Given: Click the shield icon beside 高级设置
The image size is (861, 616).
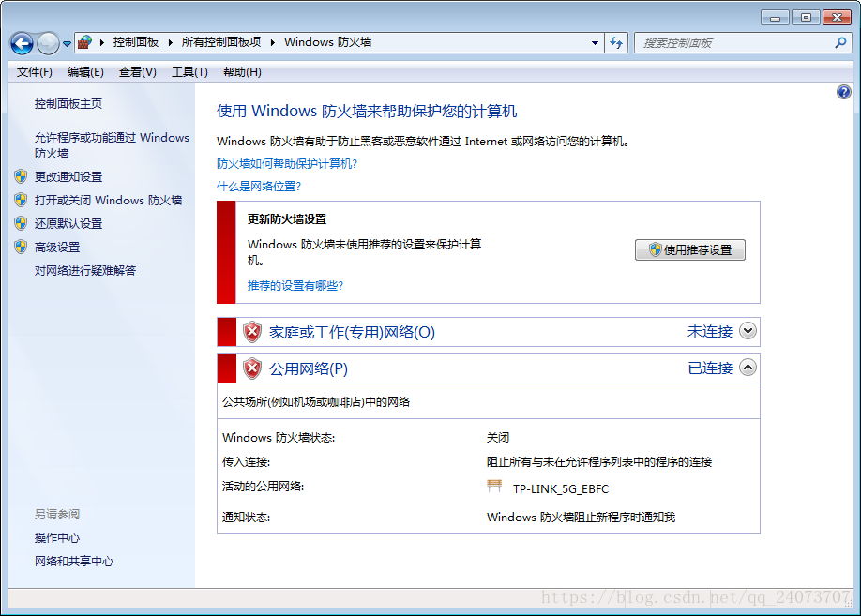Looking at the screenshot, I should [21, 248].
